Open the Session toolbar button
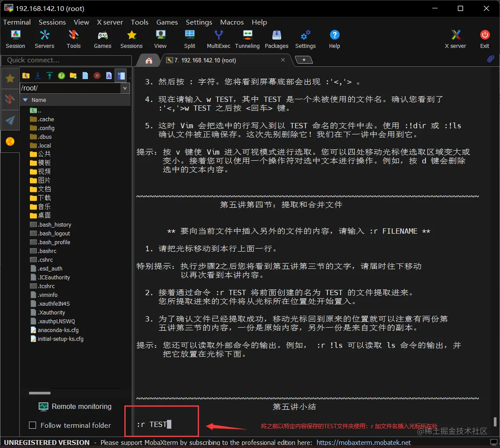Image resolution: width=500 pixels, height=448 pixels. tap(15, 39)
